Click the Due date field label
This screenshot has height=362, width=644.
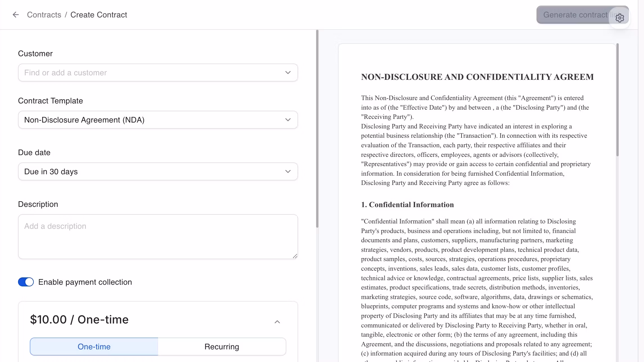[x=34, y=152]
